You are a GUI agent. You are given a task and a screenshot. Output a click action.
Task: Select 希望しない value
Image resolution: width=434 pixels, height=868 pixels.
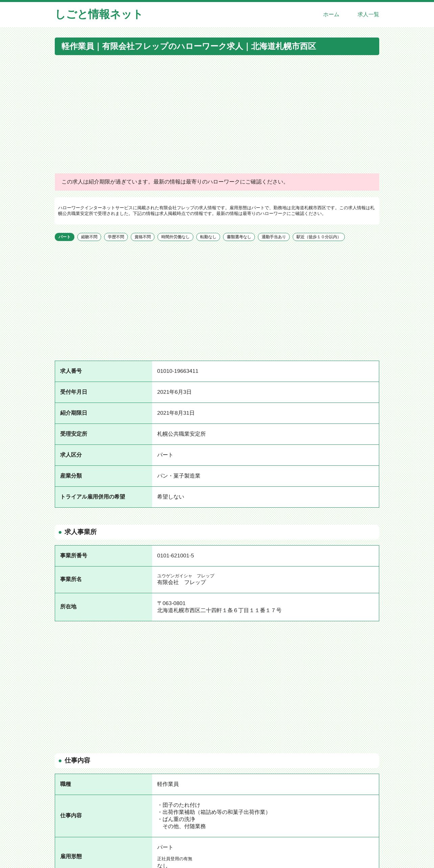pos(171,497)
